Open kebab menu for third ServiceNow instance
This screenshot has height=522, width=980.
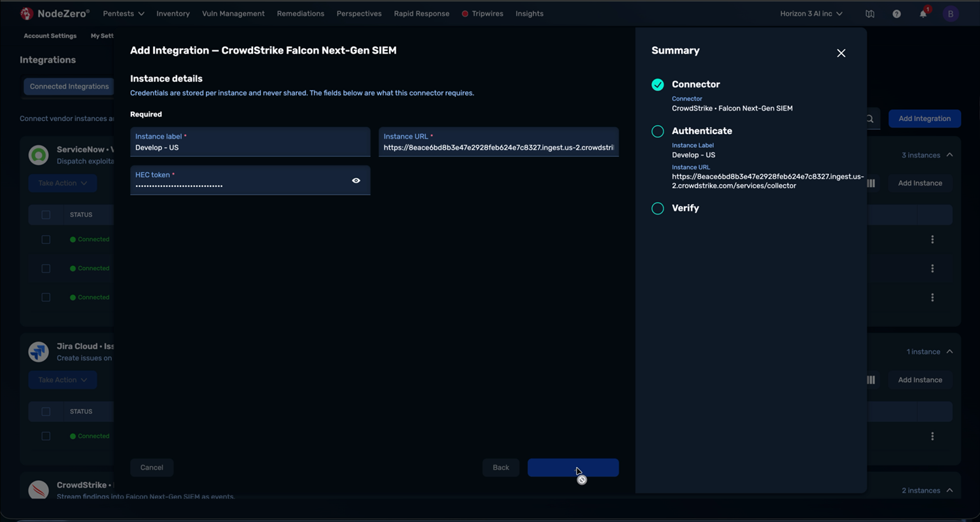point(932,297)
